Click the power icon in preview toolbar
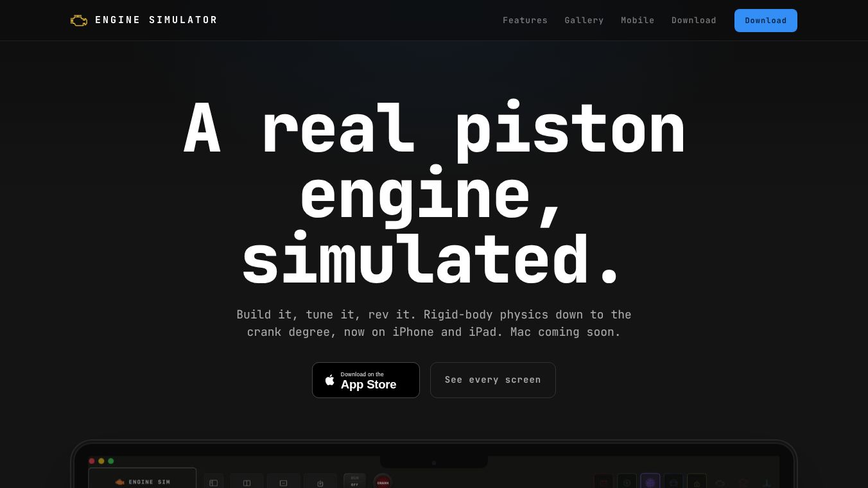The height and width of the screenshot is (488, 868). tap(320, 482)
